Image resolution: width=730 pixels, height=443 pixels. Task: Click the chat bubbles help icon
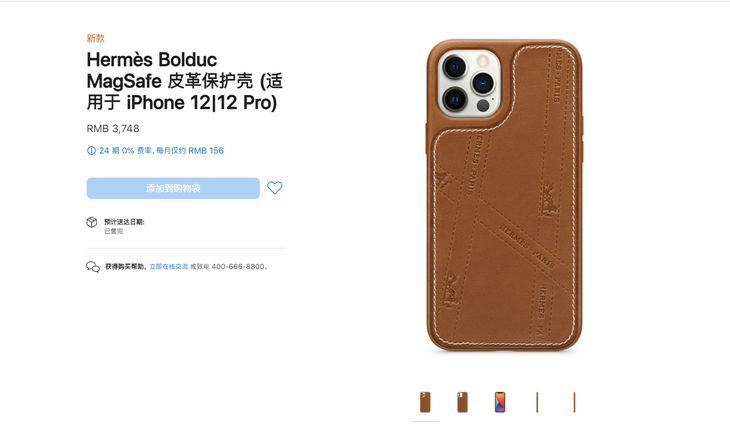tap(93, 267)
